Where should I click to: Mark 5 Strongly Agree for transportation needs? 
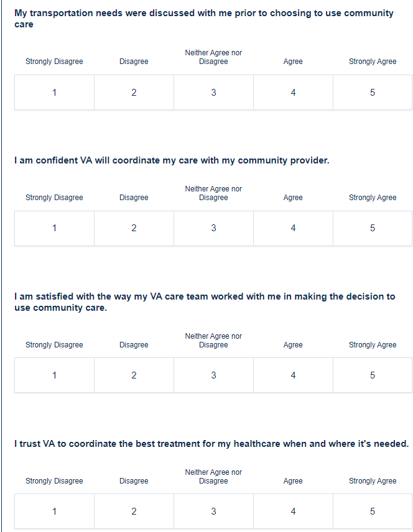point(373,93)
